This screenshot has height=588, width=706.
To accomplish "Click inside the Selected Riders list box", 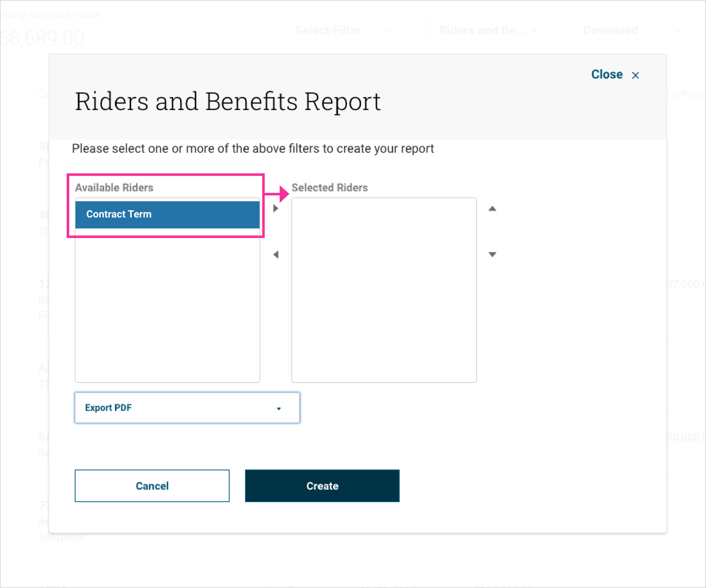I will (x=384, y=290).
